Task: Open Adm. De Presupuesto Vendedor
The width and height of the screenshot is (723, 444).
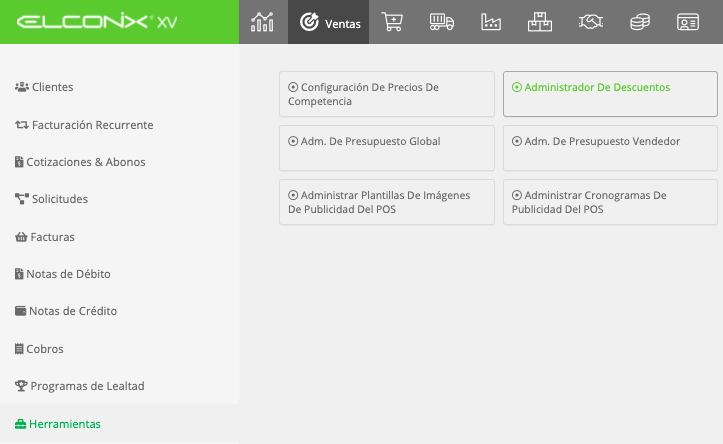Action: 610,148
